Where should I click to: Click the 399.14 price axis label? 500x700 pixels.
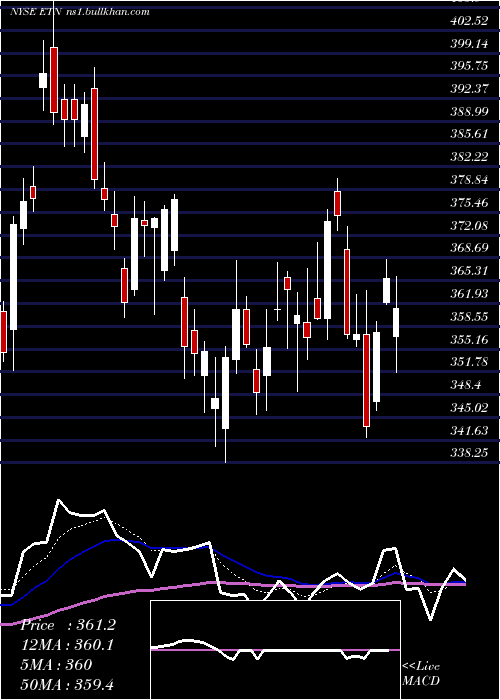coord(469,43)
